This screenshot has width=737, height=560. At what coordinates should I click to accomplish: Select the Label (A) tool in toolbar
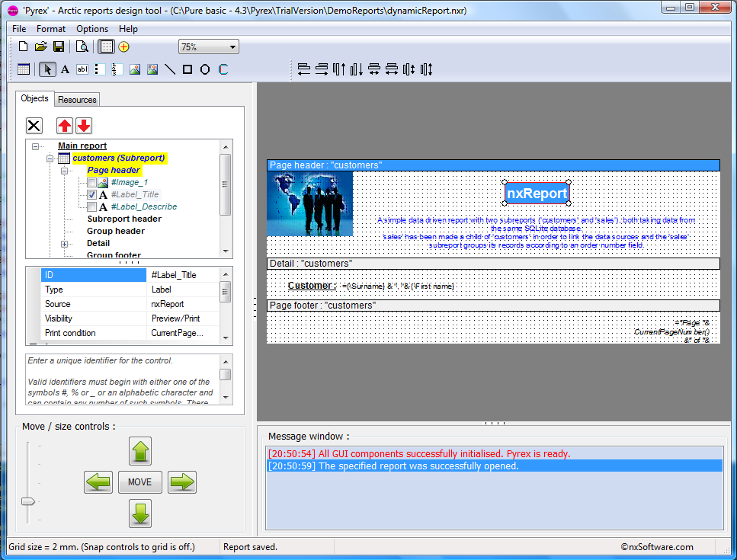pyautogui.click(x=66, y=69)
